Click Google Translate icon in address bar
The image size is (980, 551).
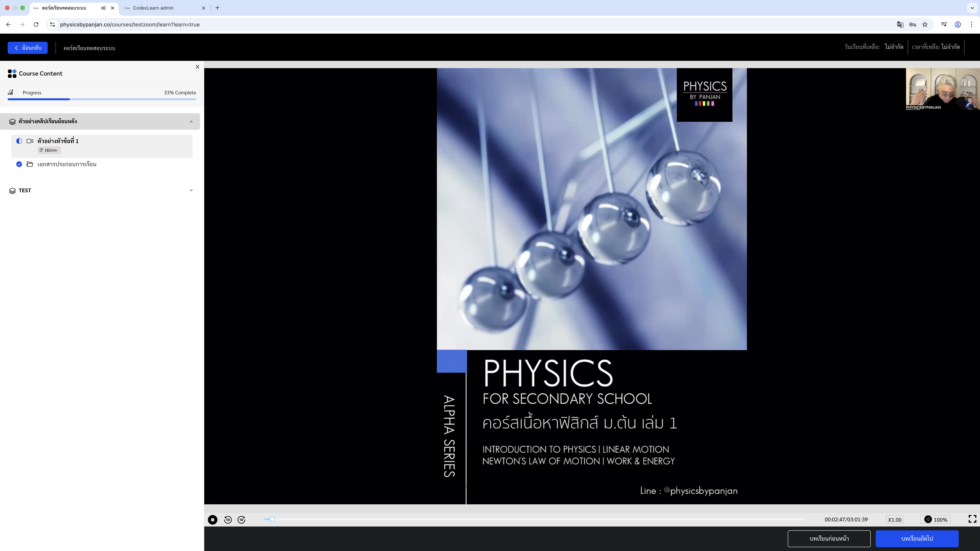click(900, 24)
